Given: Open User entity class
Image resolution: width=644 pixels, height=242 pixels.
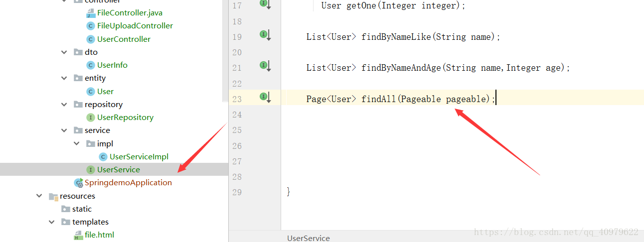Looking at the screenshot, I should 105,91.
